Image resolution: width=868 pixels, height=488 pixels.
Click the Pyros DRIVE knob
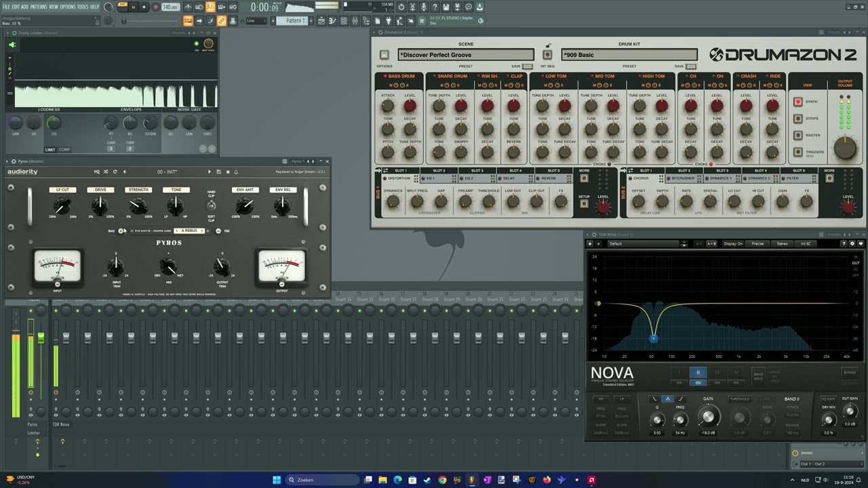(100, 207)
